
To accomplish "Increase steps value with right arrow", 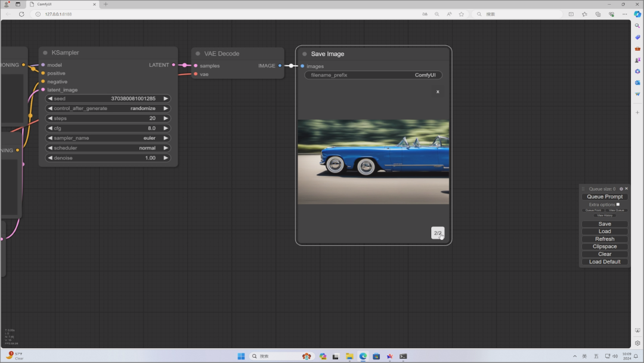I will [166, 118].
